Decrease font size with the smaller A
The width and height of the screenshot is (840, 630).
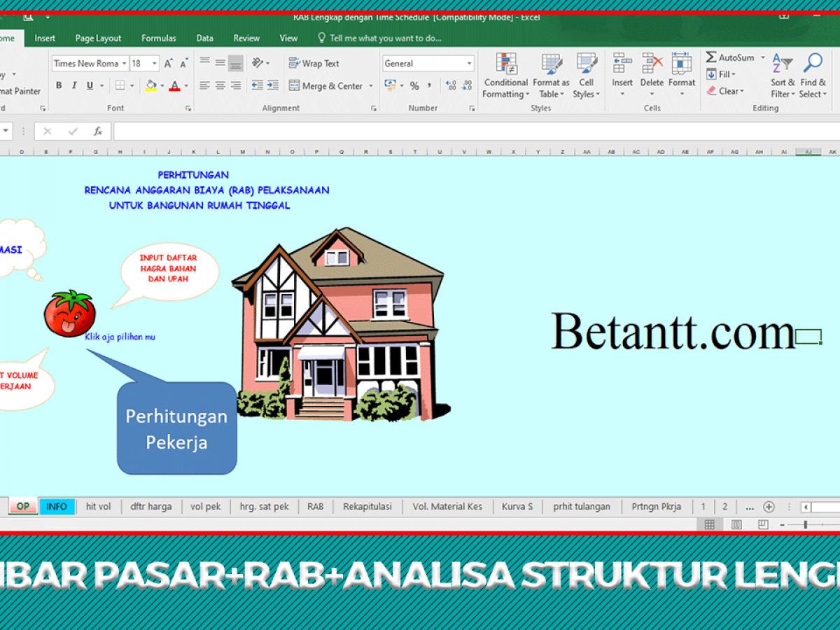(x=183, y=64)
